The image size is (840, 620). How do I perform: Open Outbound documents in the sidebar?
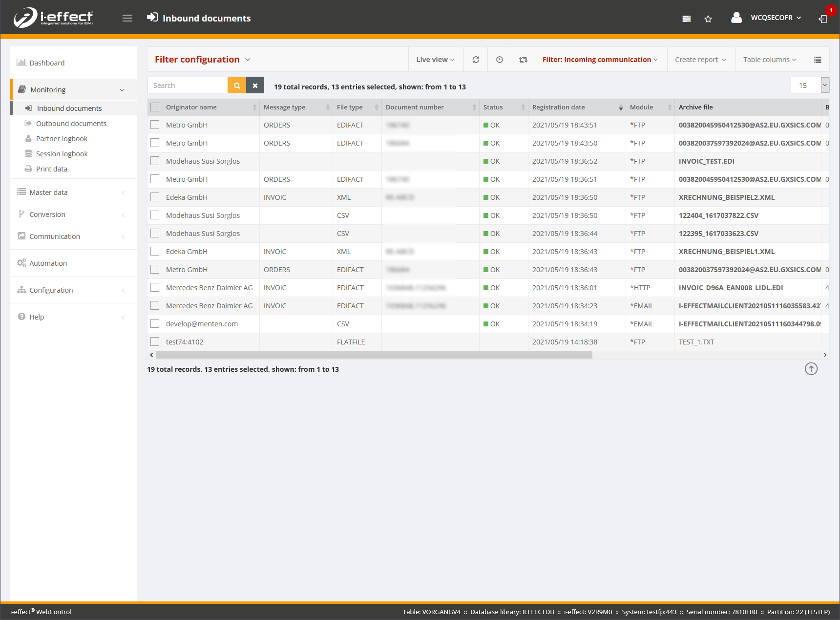71,124
